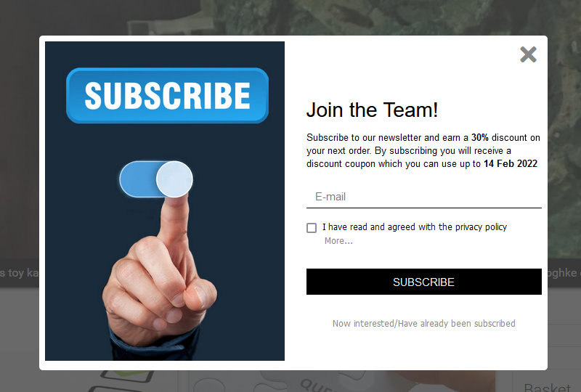Click the partially hidden 'toy ka' caption on left
The image size is (581, 392).
pos(20,273)
